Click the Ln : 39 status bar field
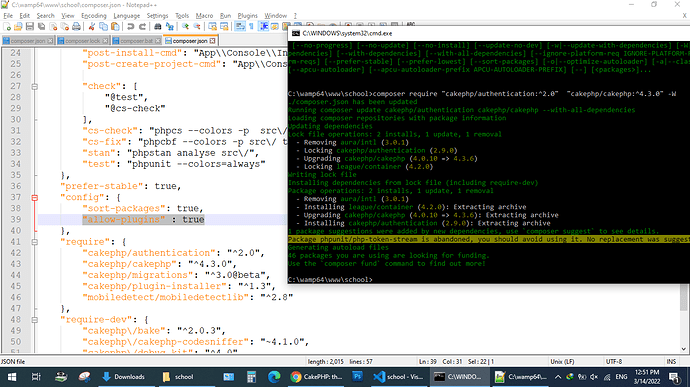Screen dimensions: 690x387 click(427, 361)
